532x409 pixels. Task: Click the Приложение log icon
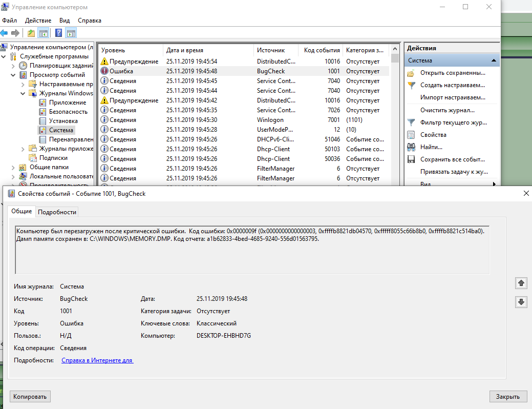pos(42,103)
